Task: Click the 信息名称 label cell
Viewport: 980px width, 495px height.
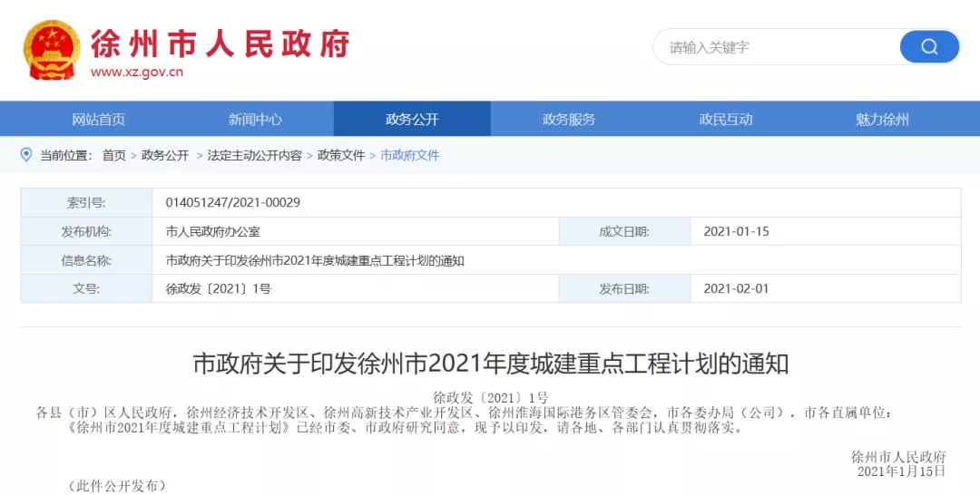Action: [86, 261]
